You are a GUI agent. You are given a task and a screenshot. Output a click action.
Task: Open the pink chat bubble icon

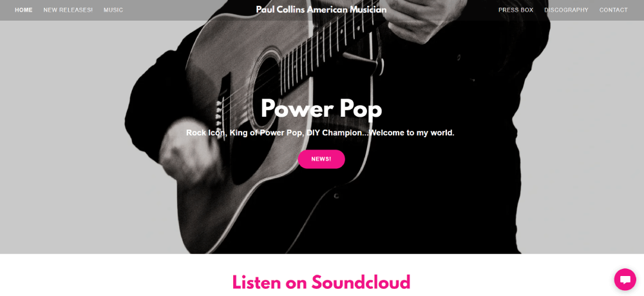pos(625,279)
